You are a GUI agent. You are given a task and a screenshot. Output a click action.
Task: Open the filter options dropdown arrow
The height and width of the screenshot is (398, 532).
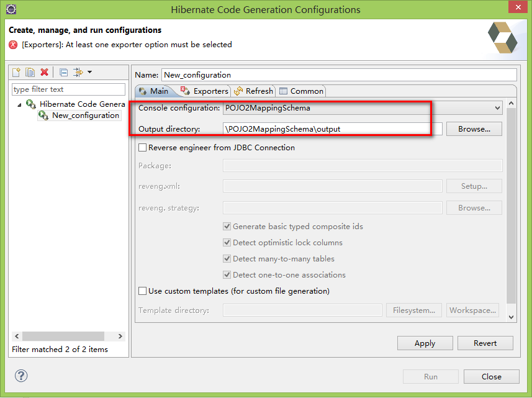[89, 72]
